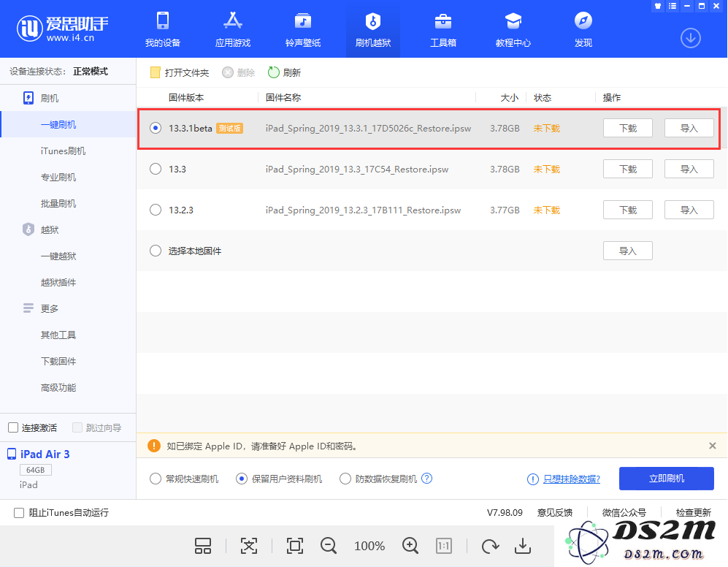This screenshot has width=728, height=567.
Task: Select firmware 13.3.1beta radio button
Action: click(x=156, y=128)
